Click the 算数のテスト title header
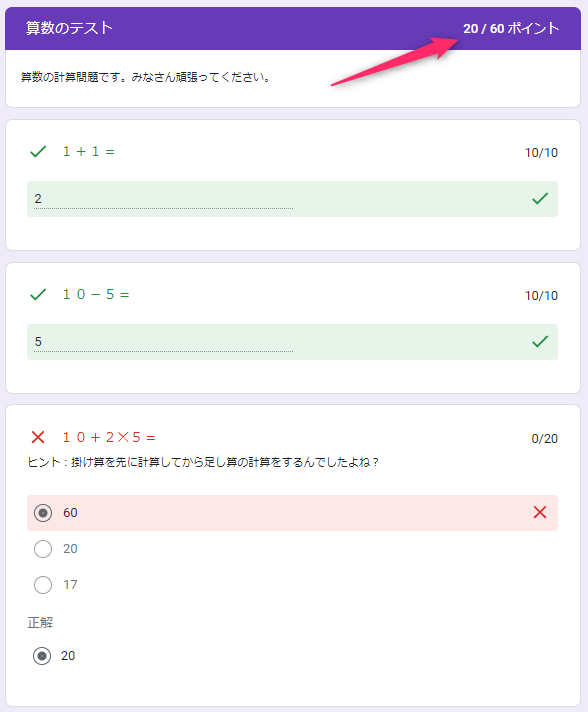 (69, 28)
